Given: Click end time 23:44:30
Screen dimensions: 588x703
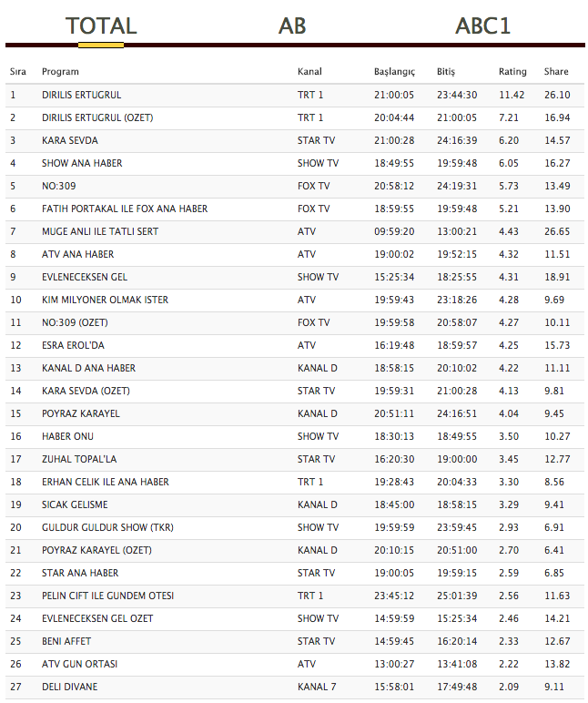Looking at the screenshot, I should 457,95.
